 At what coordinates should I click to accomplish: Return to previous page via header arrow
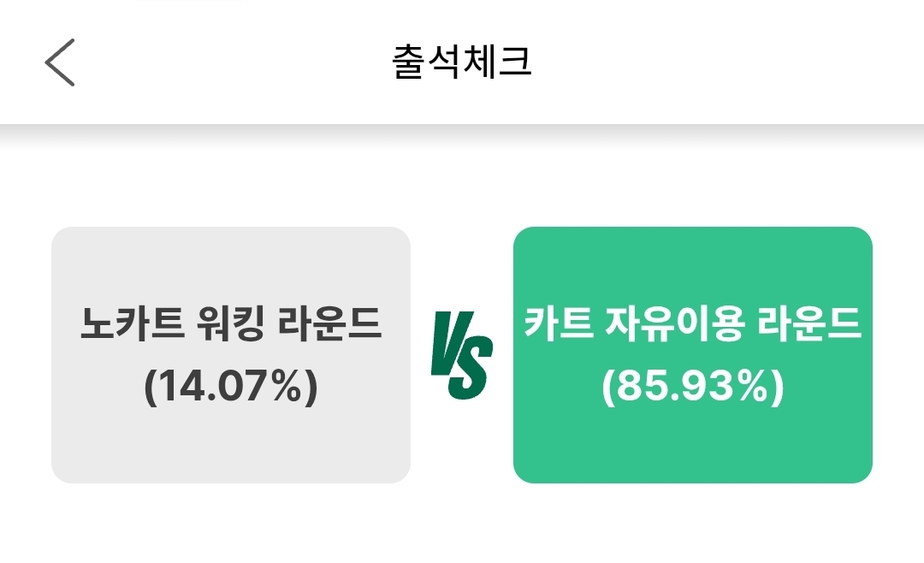point(60,62)
